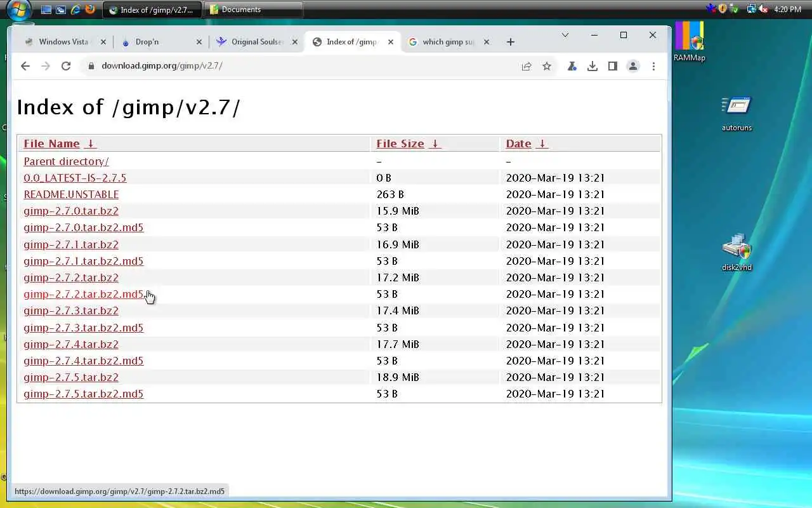Download gimp-2.7.4.tar.bz2
The image size is (812, 508).
click(71, 344)
